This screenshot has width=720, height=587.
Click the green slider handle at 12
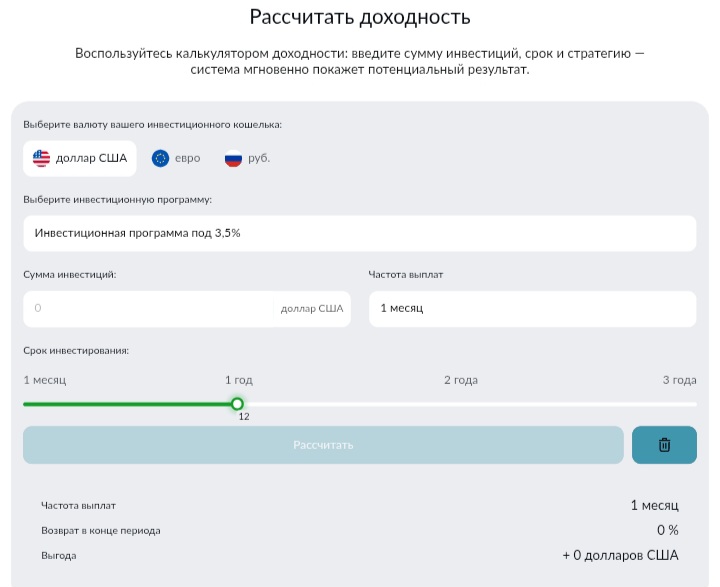point(237,404)
